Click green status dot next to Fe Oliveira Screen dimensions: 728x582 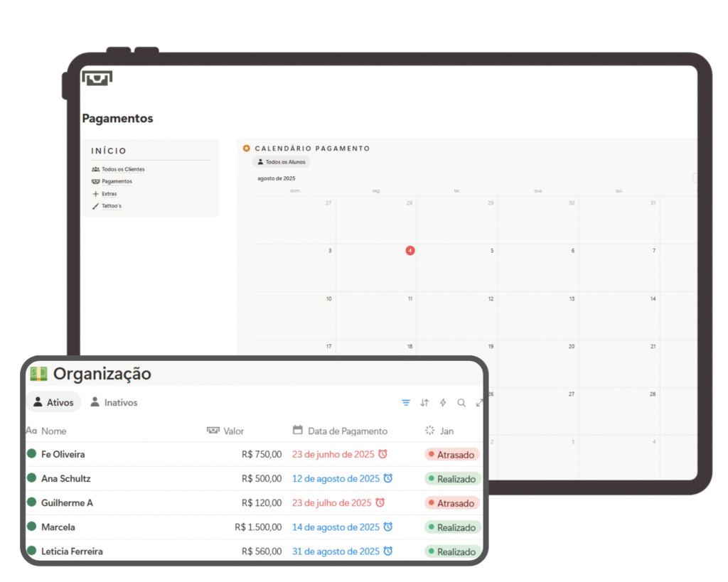click(31, 453)
